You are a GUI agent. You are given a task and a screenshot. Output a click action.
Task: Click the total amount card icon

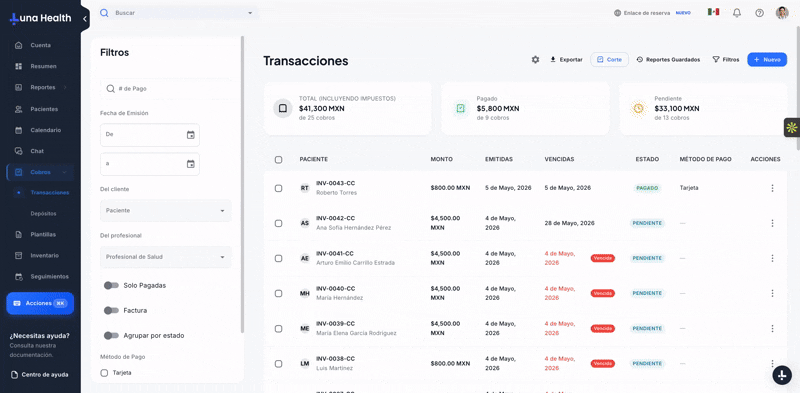(x=283, y=108)
